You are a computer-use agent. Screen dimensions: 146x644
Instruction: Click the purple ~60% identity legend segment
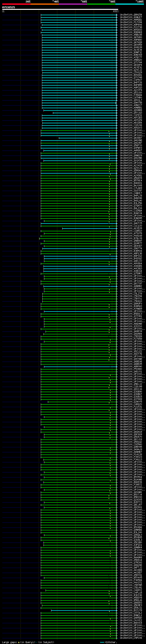click(73, 4)
